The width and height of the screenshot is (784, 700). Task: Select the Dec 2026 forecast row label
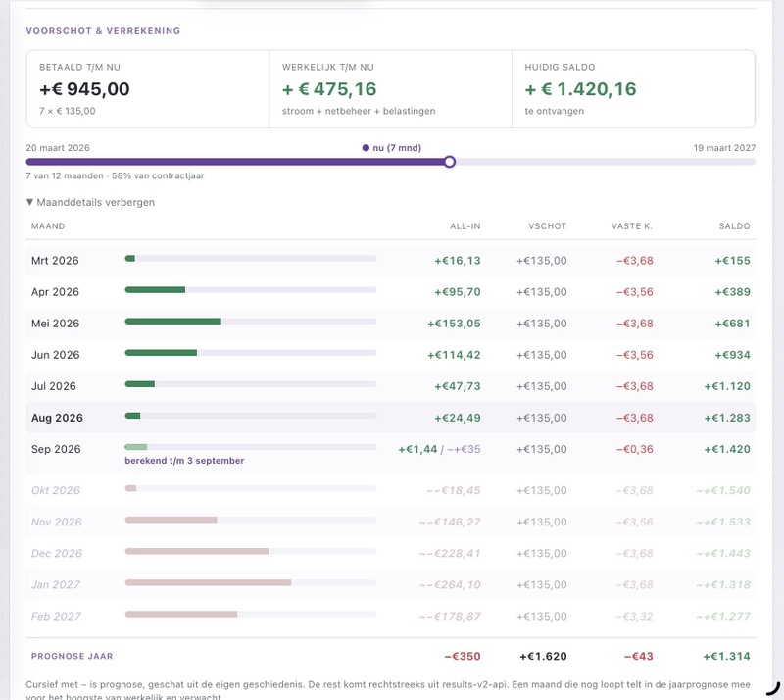(57, 553)
